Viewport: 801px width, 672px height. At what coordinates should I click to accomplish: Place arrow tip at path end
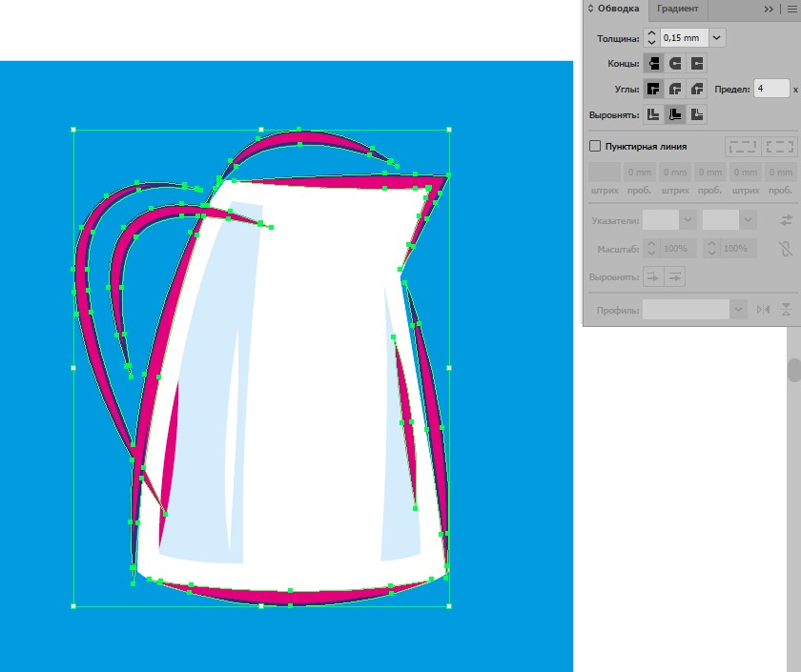[x=675, y=276]
